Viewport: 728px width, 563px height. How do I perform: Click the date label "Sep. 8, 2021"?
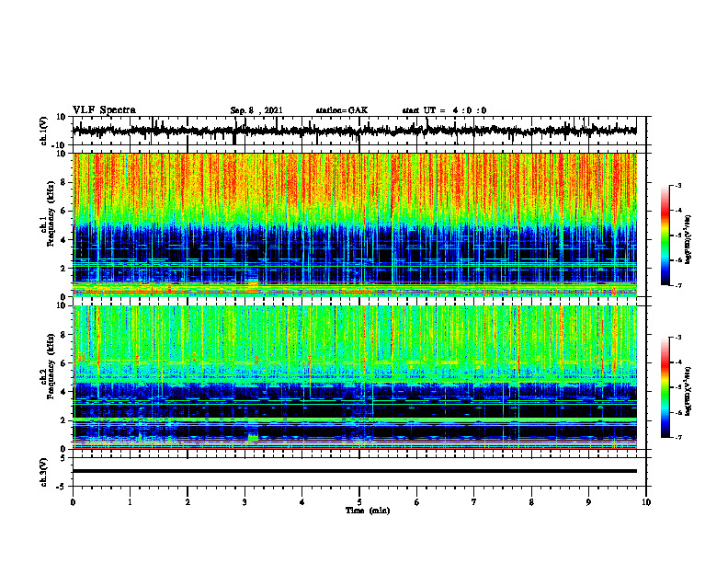click(x=256, y=110)
